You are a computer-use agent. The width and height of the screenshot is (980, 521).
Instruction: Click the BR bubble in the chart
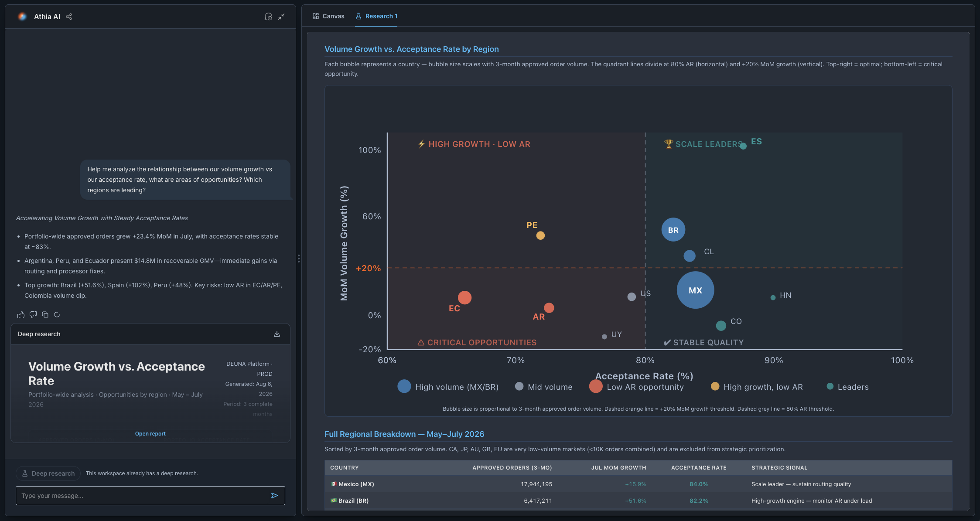pos(673,230)
